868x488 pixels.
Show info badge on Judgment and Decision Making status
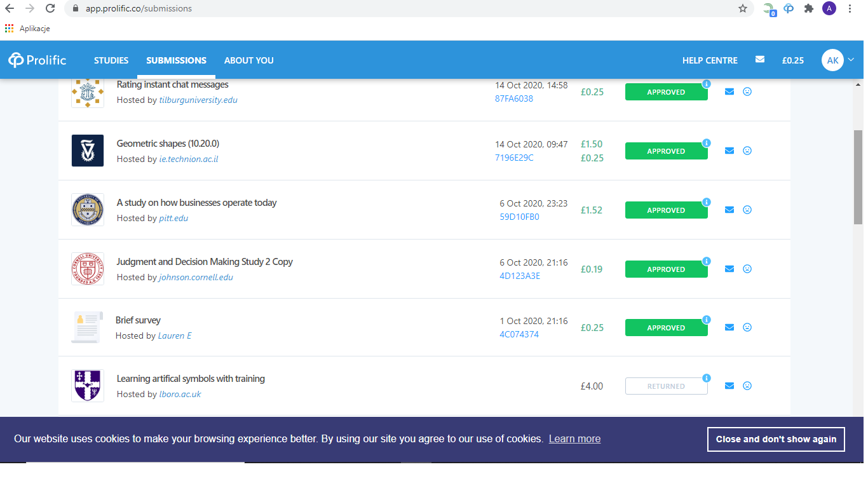pos(707,261)
